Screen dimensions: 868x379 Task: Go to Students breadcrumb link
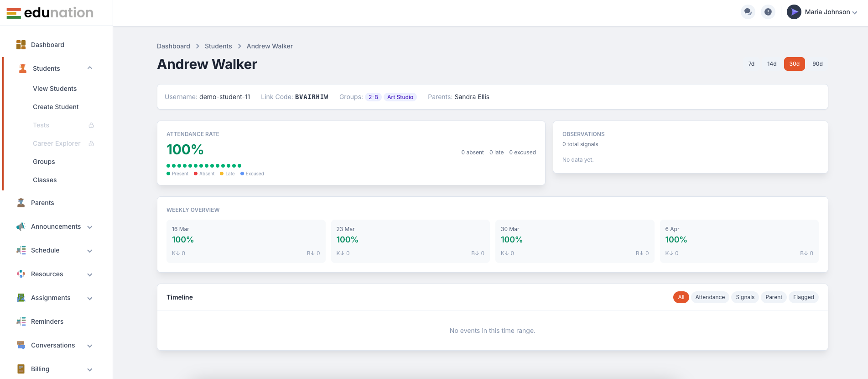(x=218, y=46)
